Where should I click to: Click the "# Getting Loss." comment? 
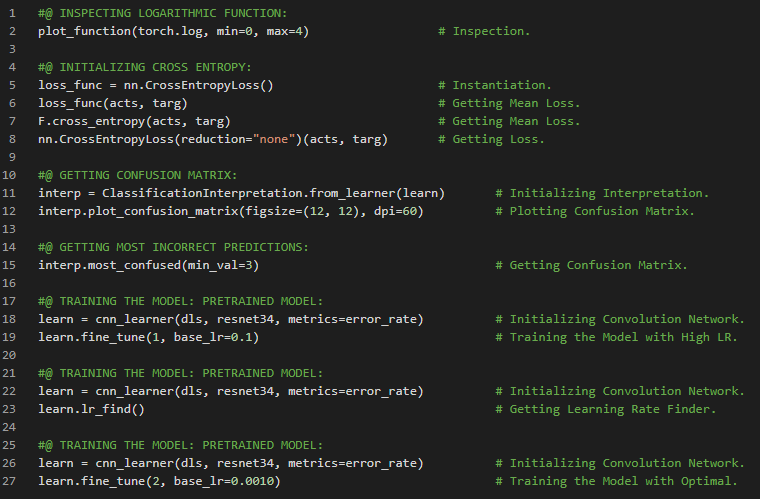(x=491, y=139)
